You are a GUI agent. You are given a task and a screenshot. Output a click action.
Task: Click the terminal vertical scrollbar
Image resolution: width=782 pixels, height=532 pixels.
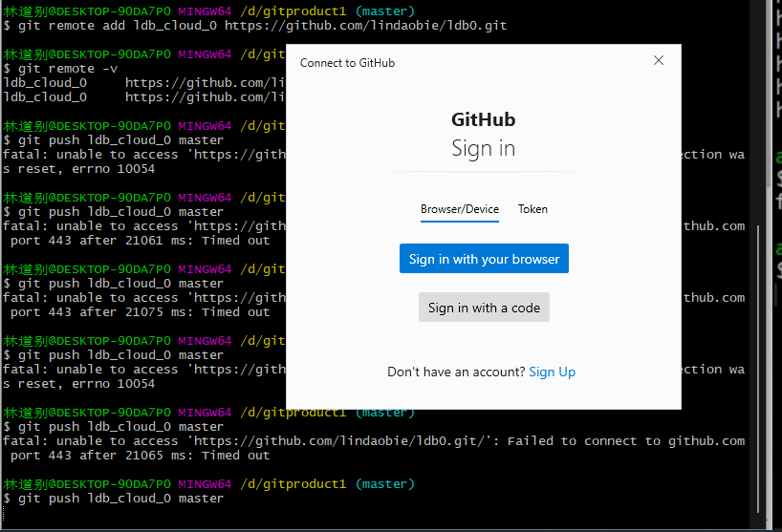point(757,369)
